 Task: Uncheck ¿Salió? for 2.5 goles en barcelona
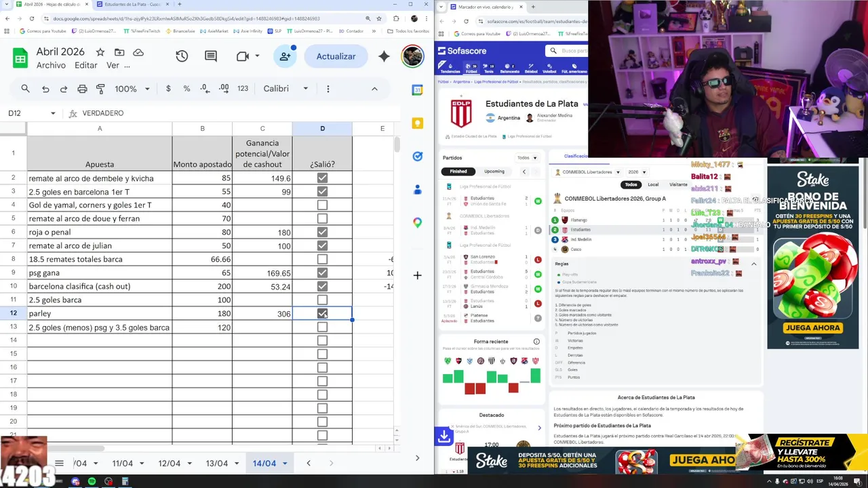[x=322, y=192]
